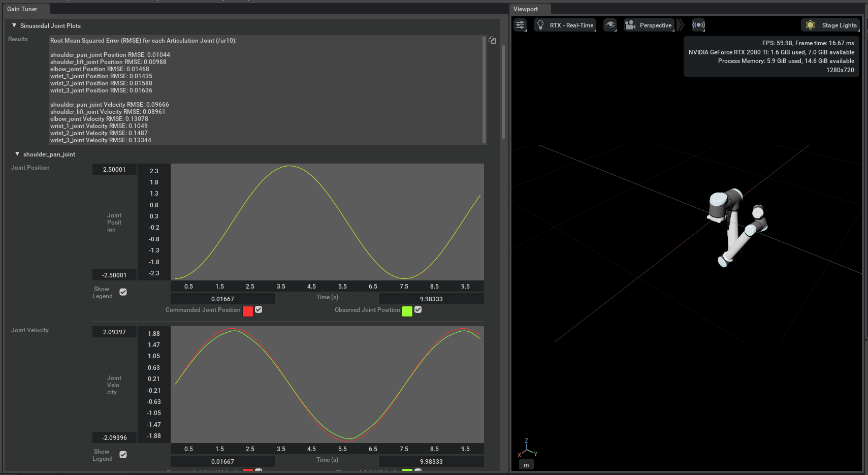Hide the Commanded Joint Position line
868x475 pixels.
point(259,310)
